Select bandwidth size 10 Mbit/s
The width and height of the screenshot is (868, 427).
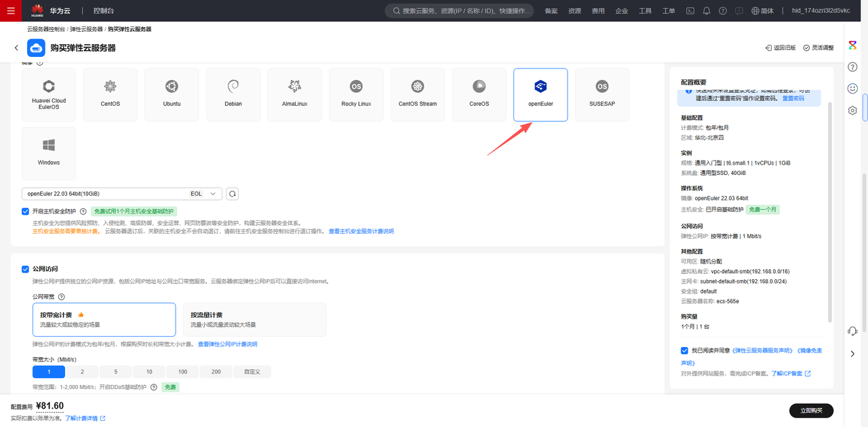click(149, 371)
